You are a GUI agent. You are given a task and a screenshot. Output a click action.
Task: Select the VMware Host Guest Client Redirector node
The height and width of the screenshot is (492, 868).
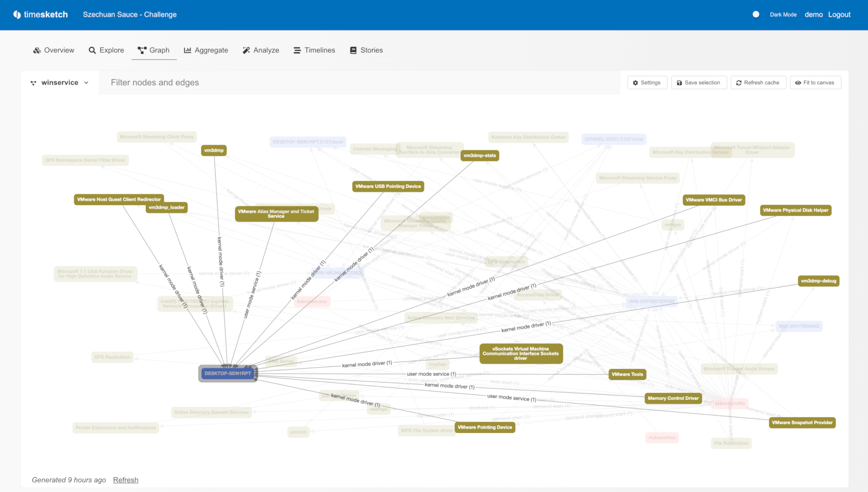pos(119,199)
